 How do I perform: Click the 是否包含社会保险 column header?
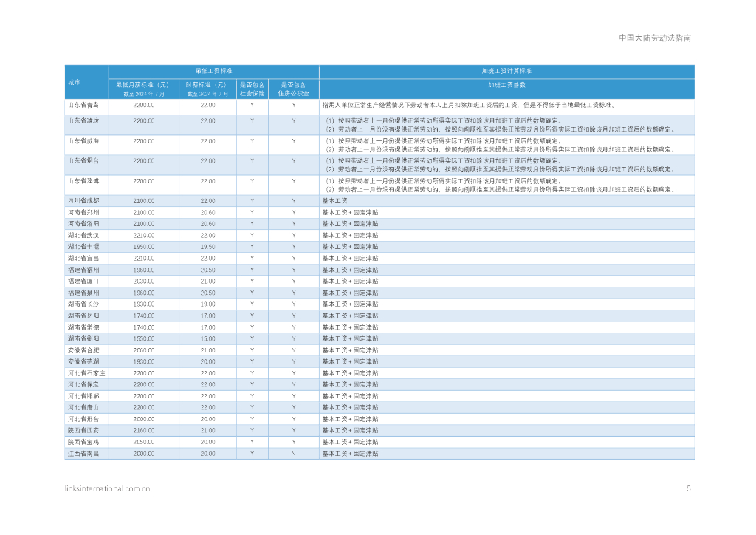pyautogui.click(x=252, y=89)
